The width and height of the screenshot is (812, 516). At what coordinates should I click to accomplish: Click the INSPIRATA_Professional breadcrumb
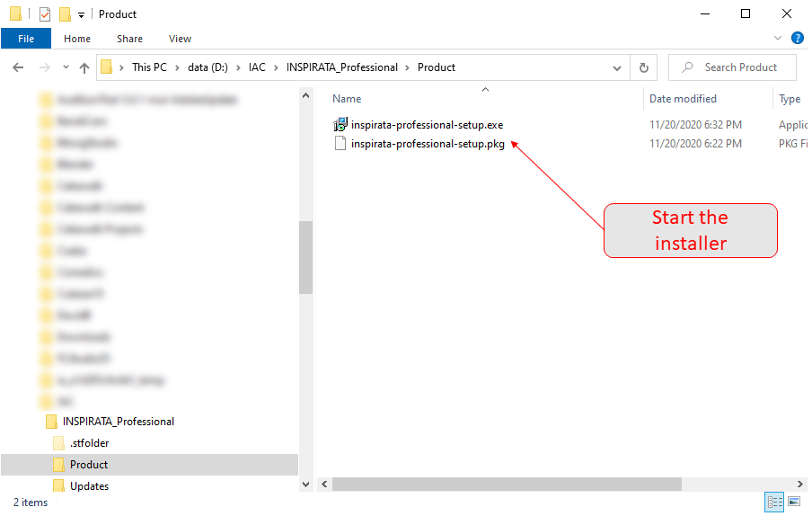pyautogui.click(x=342, y=67)
